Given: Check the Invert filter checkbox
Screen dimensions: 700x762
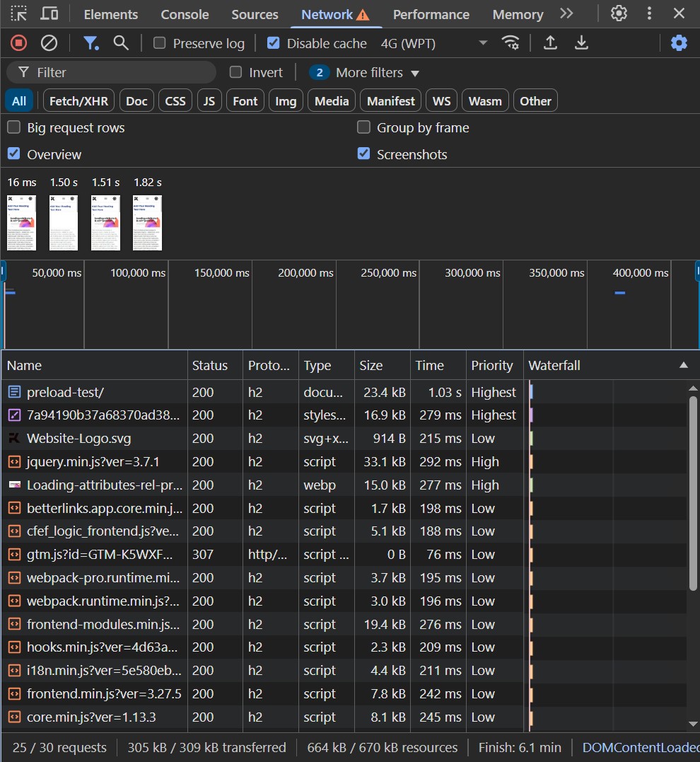Looking at the screenshot, I should [235, 72].
